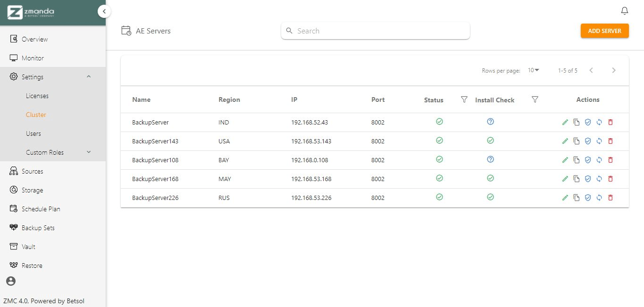Collapse the sidebar with the arrow button
This screenshot has width=644, height=307.
click(104, 11)
